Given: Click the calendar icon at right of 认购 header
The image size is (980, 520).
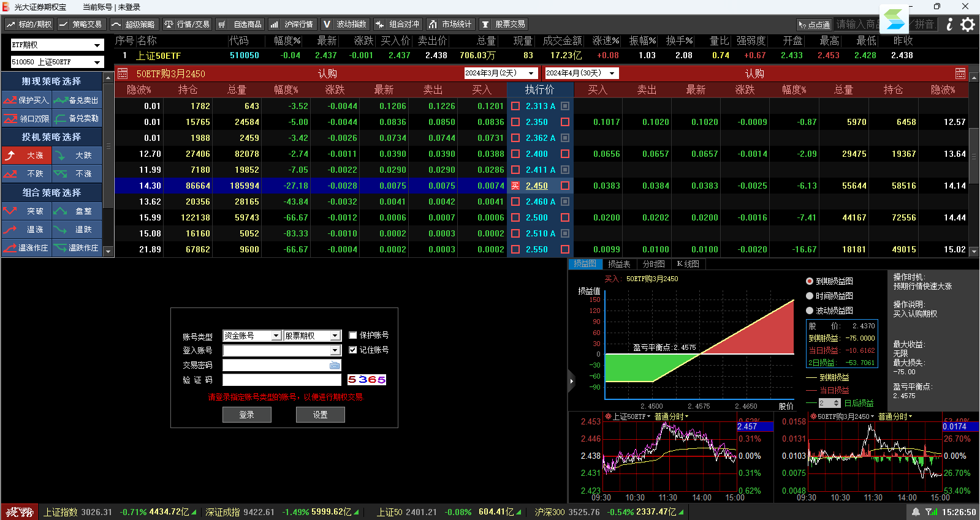Looking at the screenshot, I should pos(960,73).
